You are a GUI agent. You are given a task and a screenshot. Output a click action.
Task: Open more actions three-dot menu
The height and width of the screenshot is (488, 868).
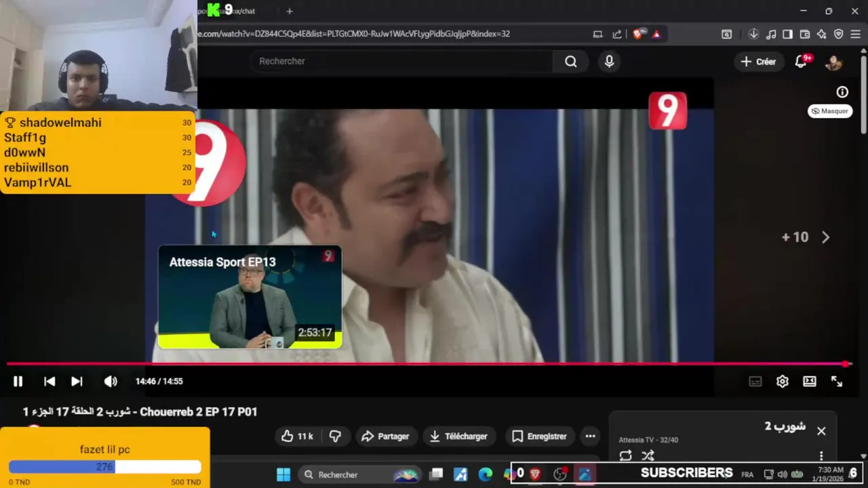(x=590, y=436)
